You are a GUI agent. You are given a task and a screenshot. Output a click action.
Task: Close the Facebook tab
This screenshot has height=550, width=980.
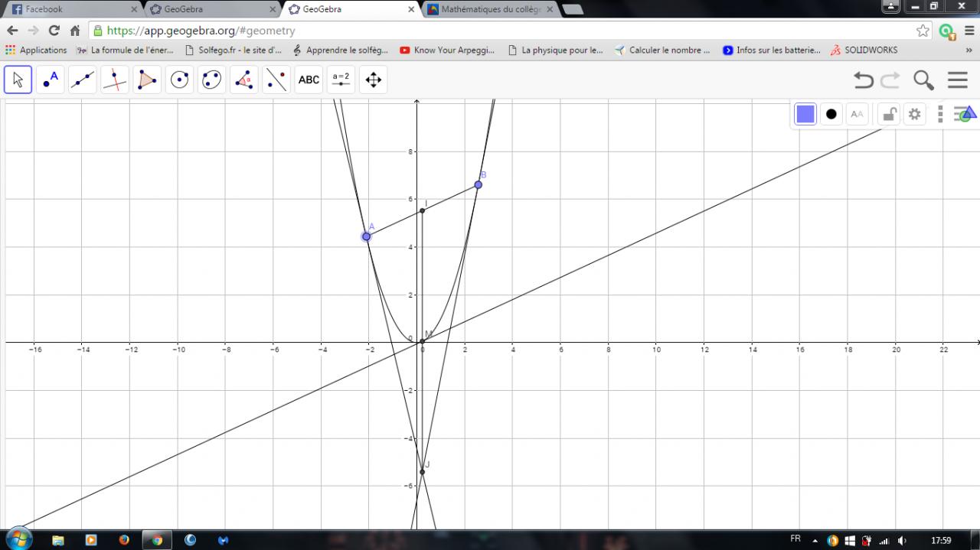click(134, 10)
